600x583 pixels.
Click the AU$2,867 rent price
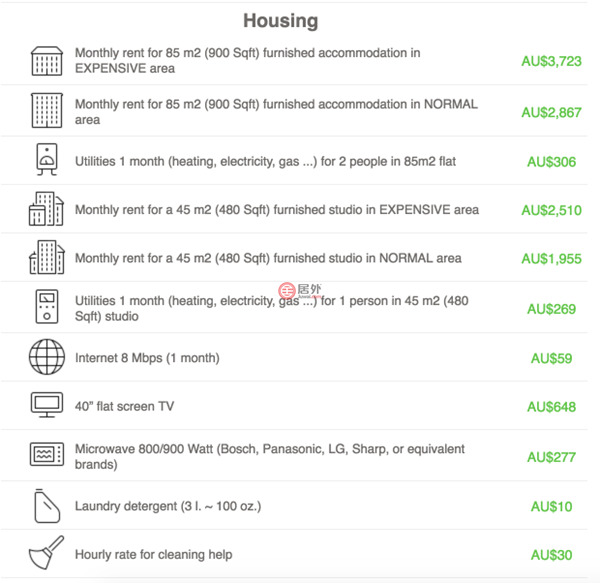[x=551, y=112]
